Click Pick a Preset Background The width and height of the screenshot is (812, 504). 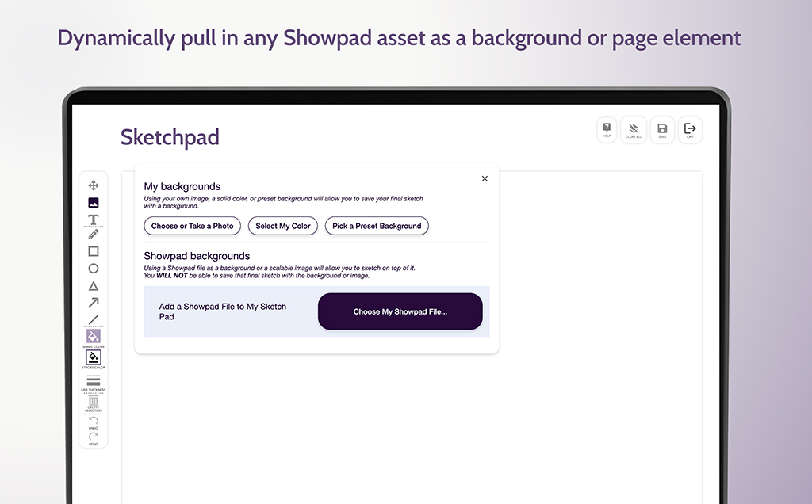(x=377, y=226)
